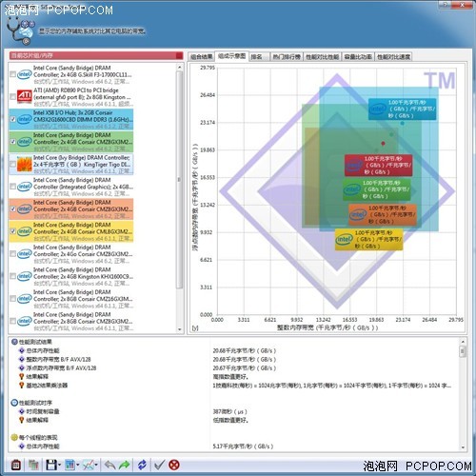The height and width of the screenshot is (476, 476).
Task: Uncheck the orange-highlighted Corsair CMZ8GX3M2 entry
Action: point(12,208)
